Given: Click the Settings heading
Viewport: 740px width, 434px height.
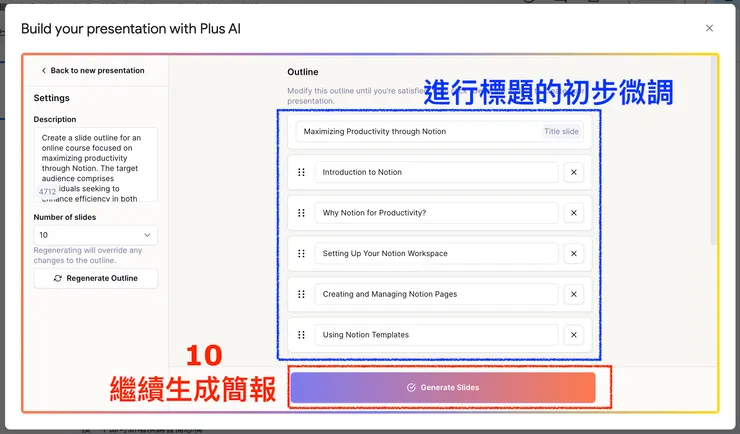Looking at the screenshot, I should [x=51, y=98].
